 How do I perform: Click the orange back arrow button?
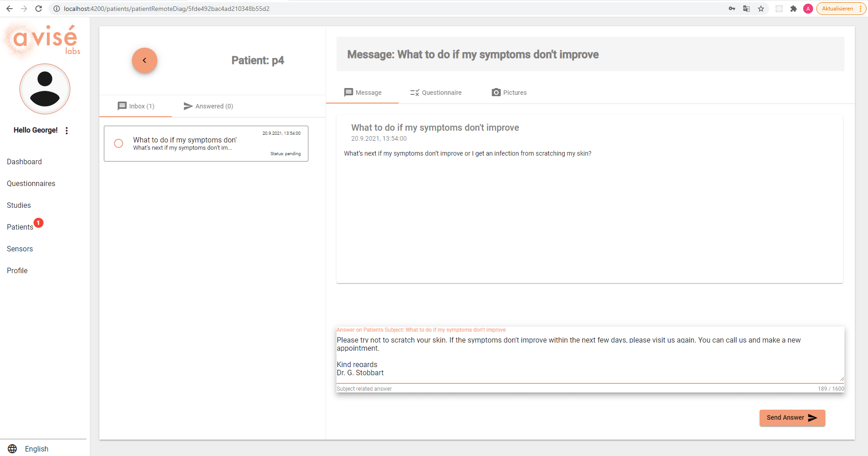(145, 60)
